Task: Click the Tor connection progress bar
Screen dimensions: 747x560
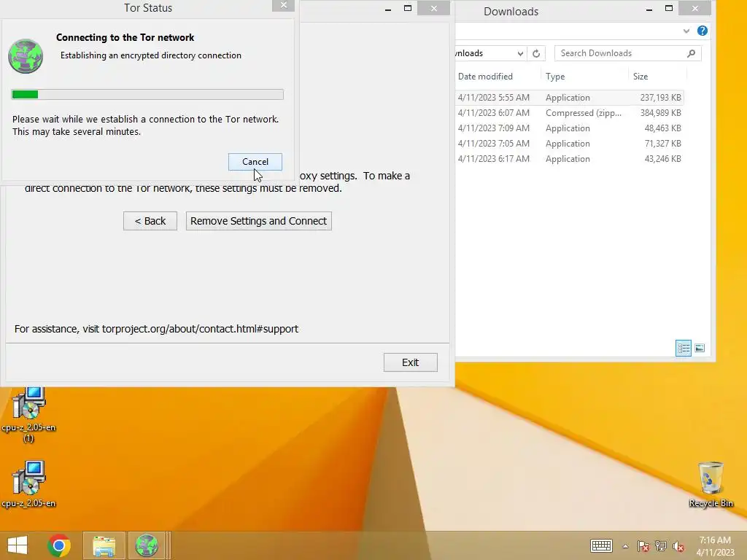Action: pos(147,94)
